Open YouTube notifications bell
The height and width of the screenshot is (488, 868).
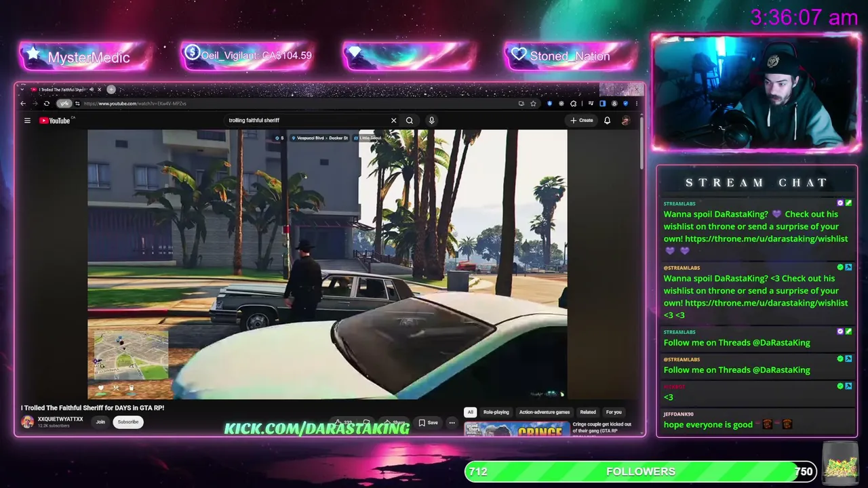[607, 121]
